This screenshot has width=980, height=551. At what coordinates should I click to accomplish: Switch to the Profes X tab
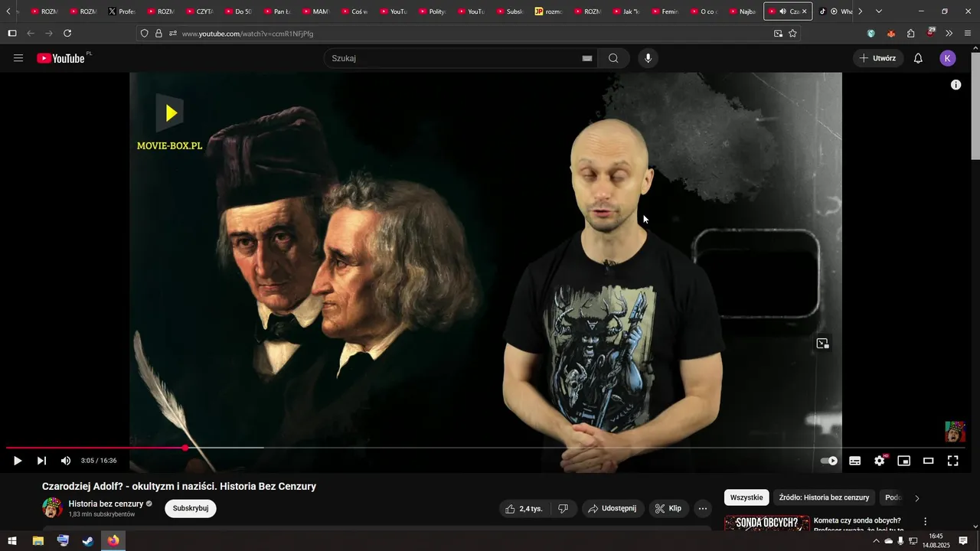click(122, 11)
